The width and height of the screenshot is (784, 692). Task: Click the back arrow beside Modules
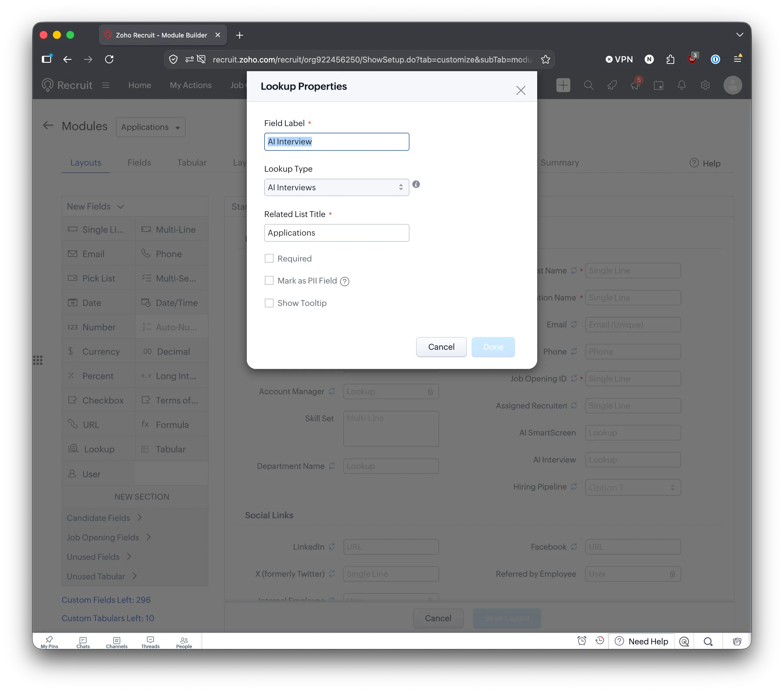[x=48, y=126]
